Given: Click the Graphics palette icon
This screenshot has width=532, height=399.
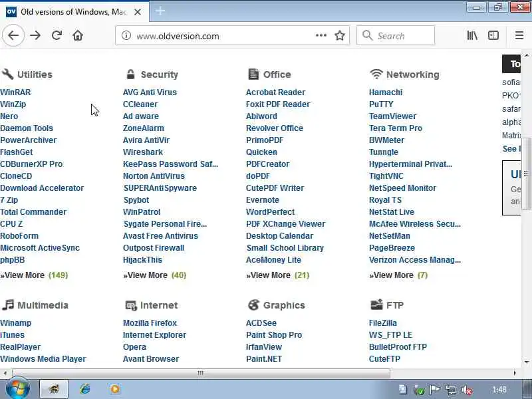Looking at the screenshot, I should coord(253,305).
